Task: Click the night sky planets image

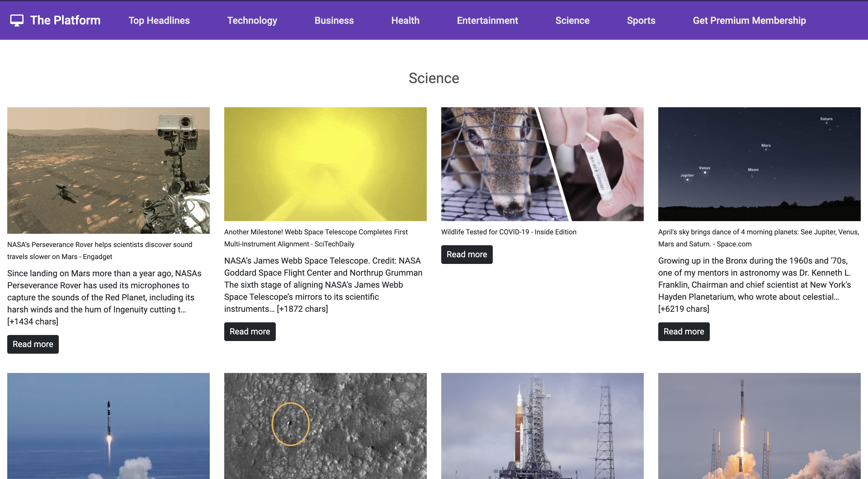Action: click(x=759, y=164)
